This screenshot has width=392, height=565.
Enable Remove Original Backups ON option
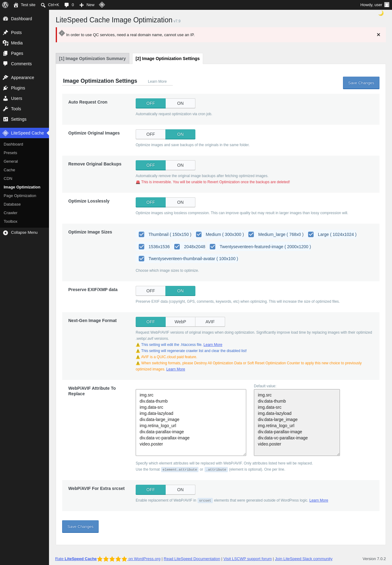pos(180,165)
